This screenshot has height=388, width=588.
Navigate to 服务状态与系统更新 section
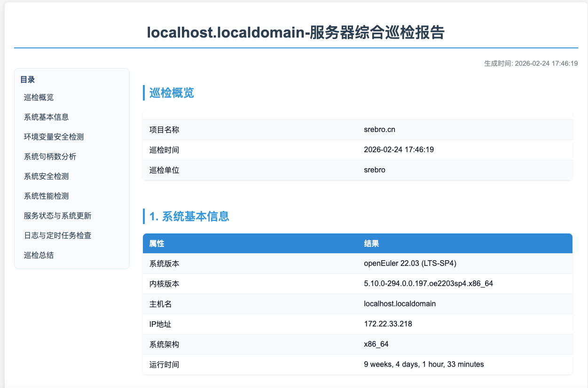click(57, 216)
